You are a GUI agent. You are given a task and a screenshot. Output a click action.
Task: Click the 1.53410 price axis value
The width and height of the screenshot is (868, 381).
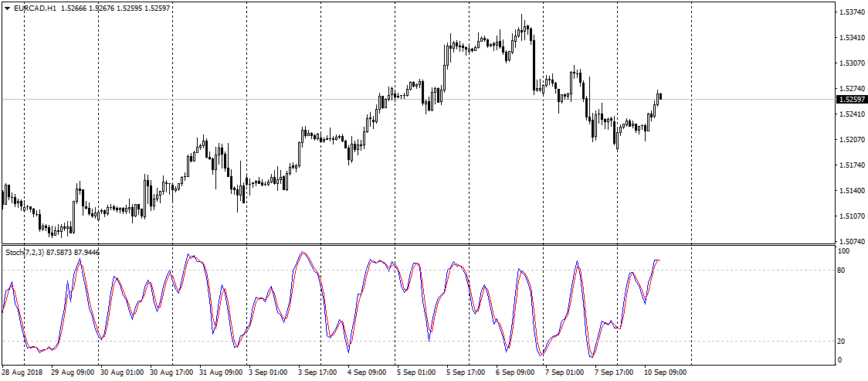851,38
